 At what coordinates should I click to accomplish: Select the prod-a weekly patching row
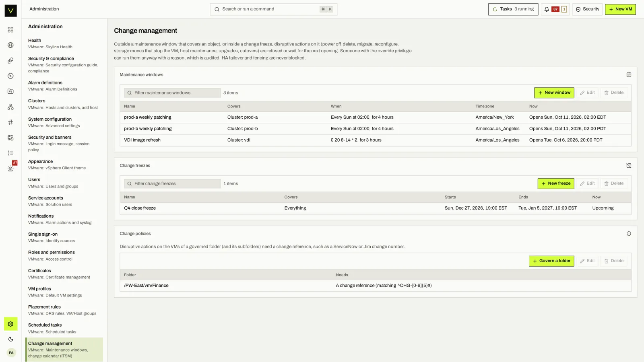(376, 117)
